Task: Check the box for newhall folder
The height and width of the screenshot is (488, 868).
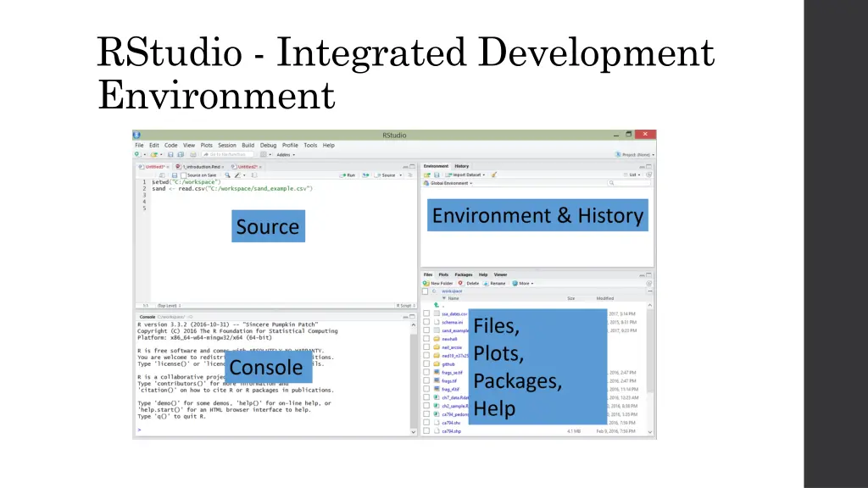Action: pos(426,339)
